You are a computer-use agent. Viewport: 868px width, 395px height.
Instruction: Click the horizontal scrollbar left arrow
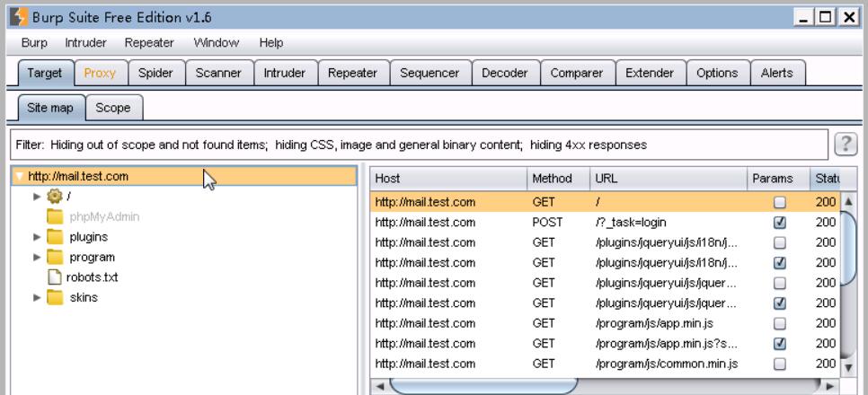pos(379,386)
